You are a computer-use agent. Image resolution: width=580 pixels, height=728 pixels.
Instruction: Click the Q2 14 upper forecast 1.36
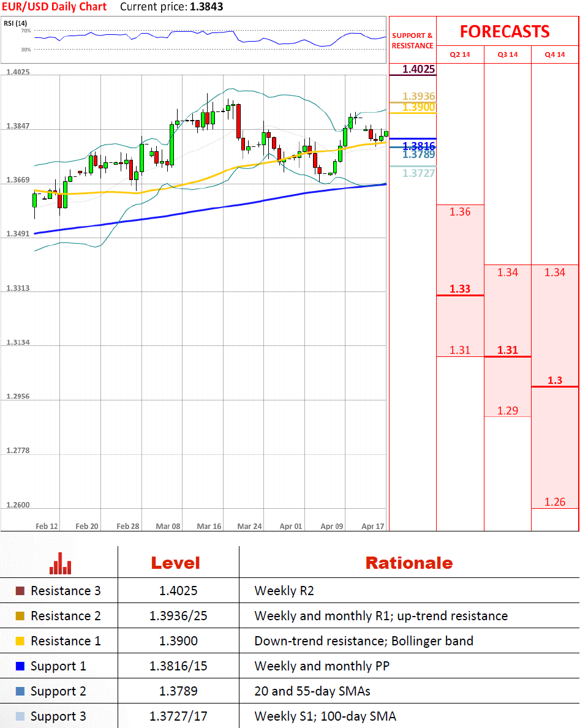click(460, 212)
